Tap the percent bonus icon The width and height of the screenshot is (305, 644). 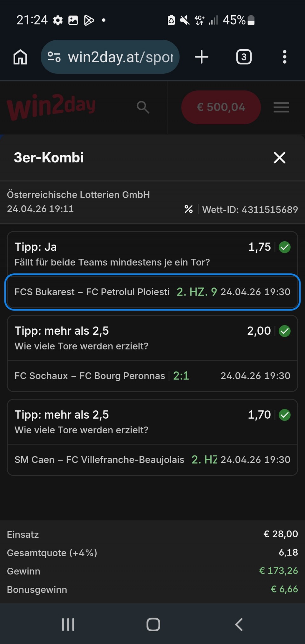188,209
